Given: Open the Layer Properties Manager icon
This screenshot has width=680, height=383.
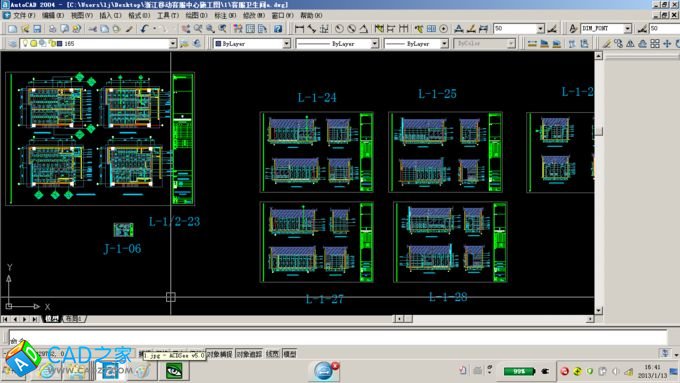Looking at the screenshot, I should (13, 43).
